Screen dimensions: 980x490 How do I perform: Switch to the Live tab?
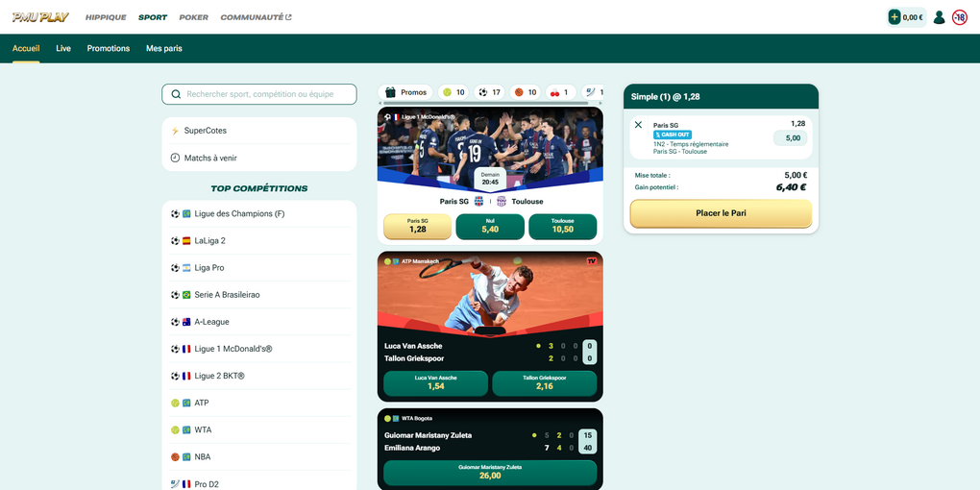[x=63, y=48]
